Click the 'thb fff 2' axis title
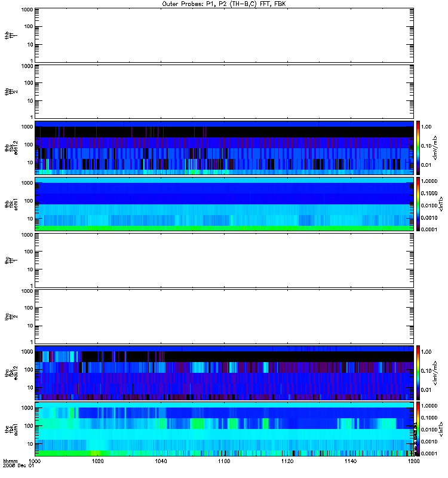The image size is (448, 478). (11, 92)
